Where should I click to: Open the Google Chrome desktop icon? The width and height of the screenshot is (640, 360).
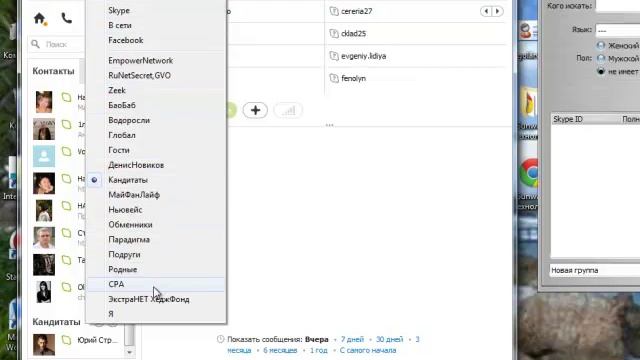pos(528,173)
